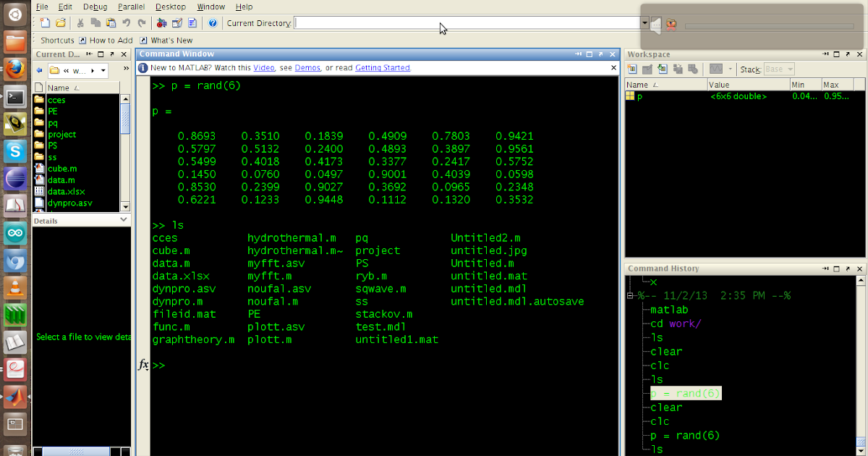Image resolution: width=868 pixels, height=456 pixels.
Task: Click Import Data icon in Workspace toolbar
Action: (x=663, y=69)
